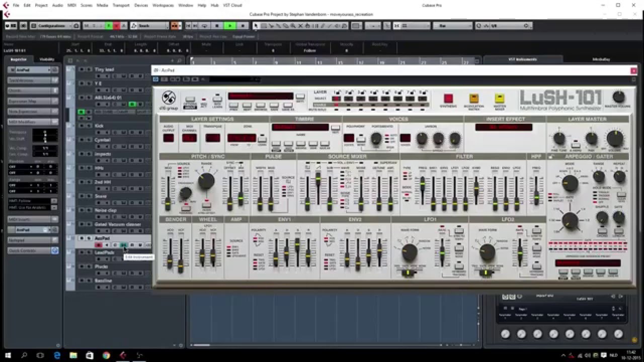Select the arrow Object Selection tool

coord(256,26)
